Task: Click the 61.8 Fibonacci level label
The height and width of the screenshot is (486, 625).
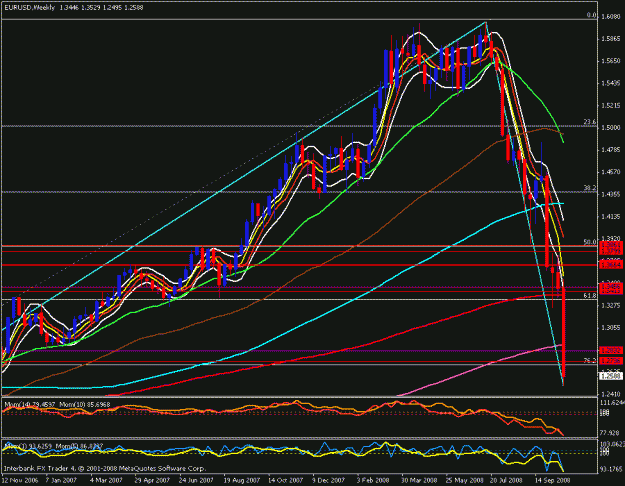Action: pyautogui.click(x=590, y=295)
